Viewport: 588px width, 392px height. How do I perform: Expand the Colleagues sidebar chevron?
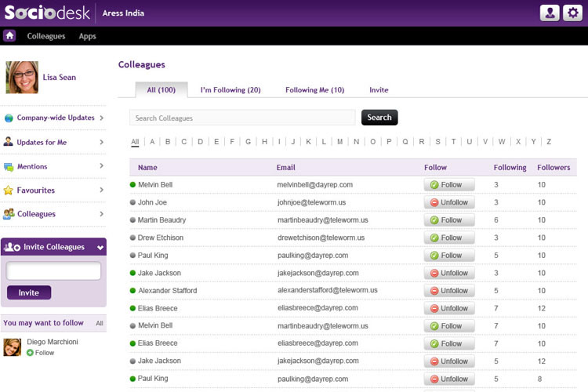tap(101, 213)
